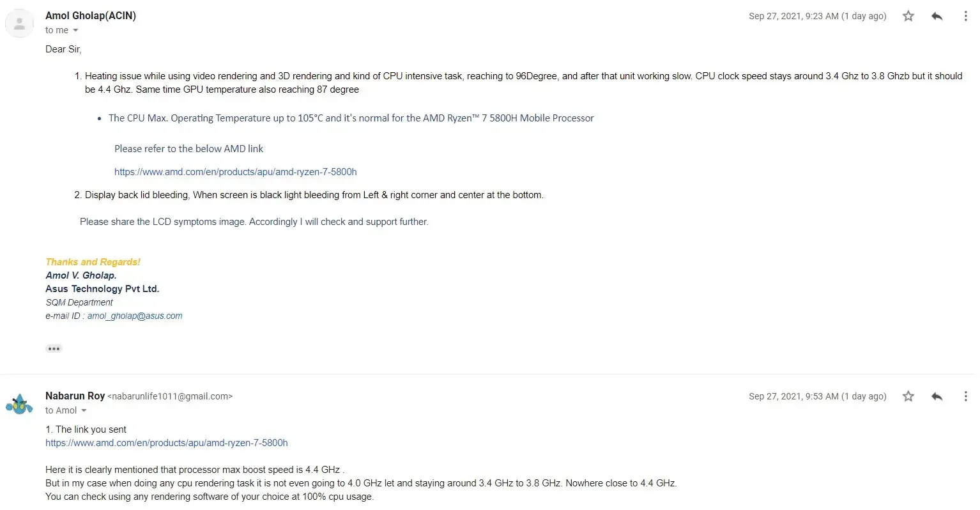
Task: Click 'Thanks and Regards!' signature text
Action: (93, 262)
